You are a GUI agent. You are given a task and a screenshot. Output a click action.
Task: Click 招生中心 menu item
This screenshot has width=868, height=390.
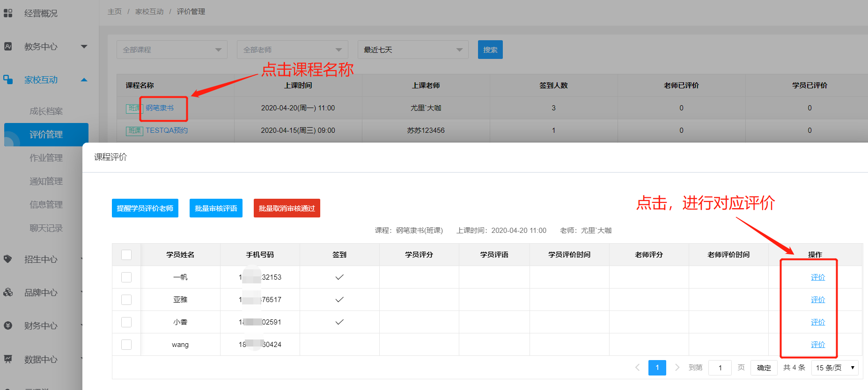point(41,259)
